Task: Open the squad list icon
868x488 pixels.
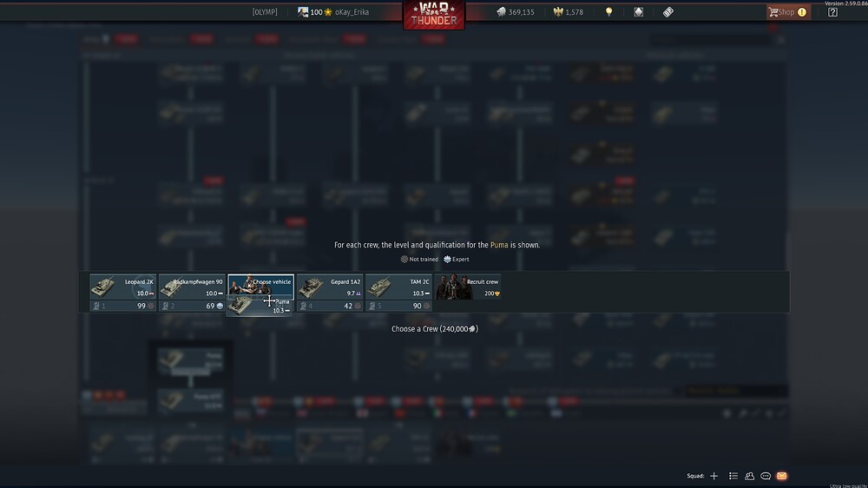Action: (733, 476)
